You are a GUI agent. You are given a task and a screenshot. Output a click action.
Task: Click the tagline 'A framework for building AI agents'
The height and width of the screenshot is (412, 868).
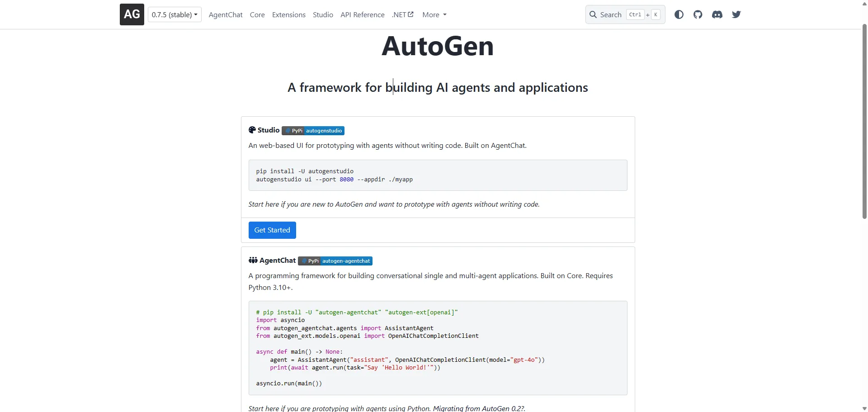(x=438, y=87)
